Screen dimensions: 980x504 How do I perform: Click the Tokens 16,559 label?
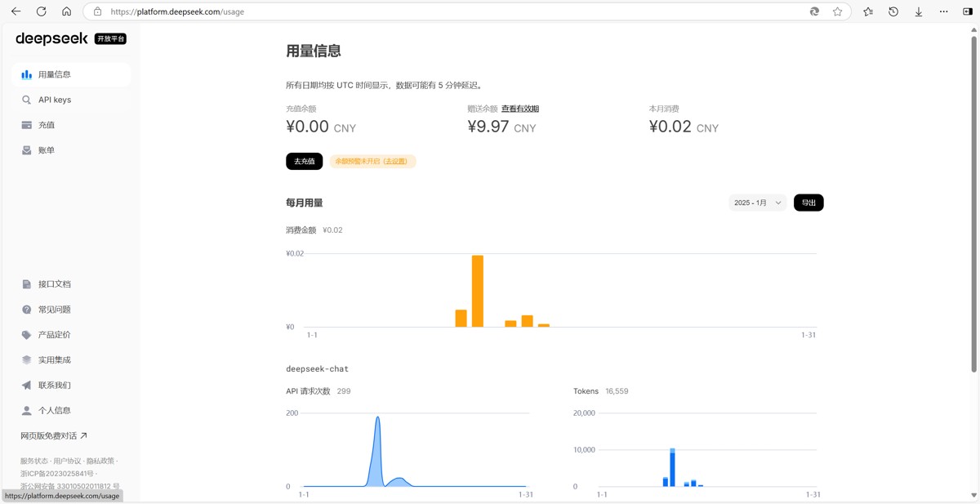[x=600, y=391]
